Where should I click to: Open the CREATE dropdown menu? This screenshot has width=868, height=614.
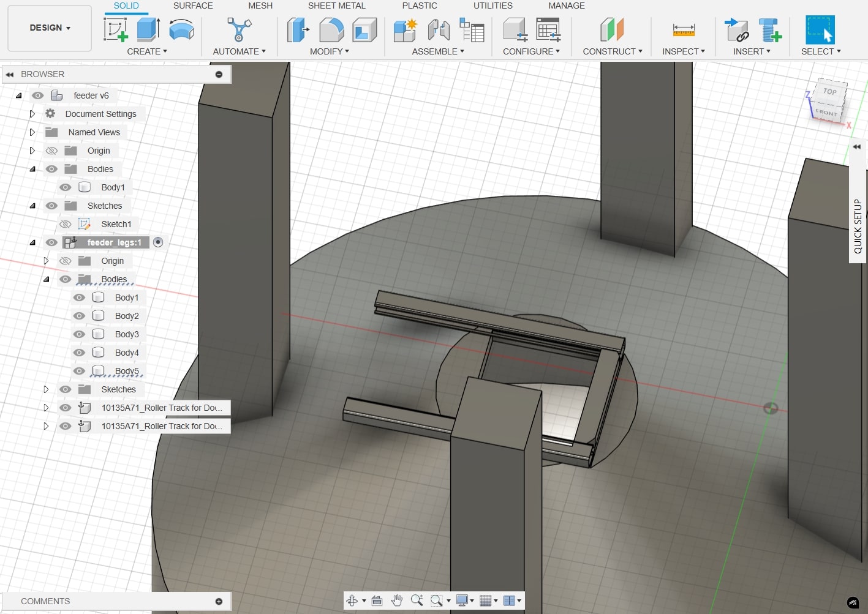point(147,51)
